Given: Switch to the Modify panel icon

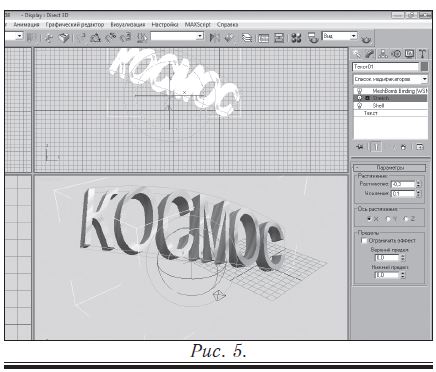Looking at the screenshot, I should 370,54.
